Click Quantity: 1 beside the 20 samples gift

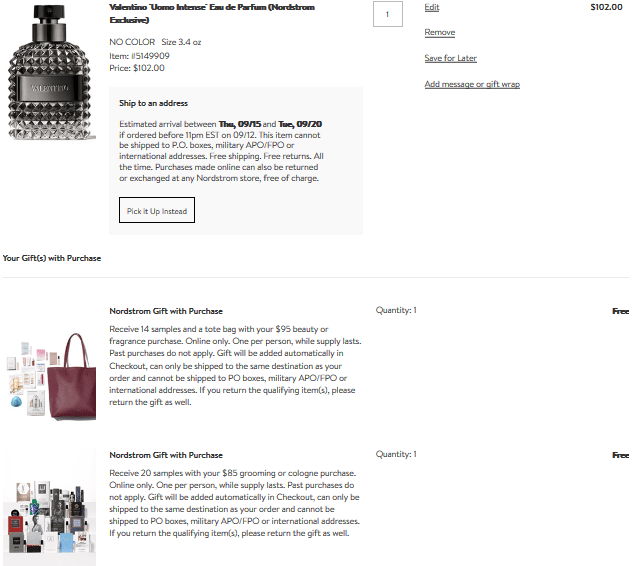(x=396, y=454)
